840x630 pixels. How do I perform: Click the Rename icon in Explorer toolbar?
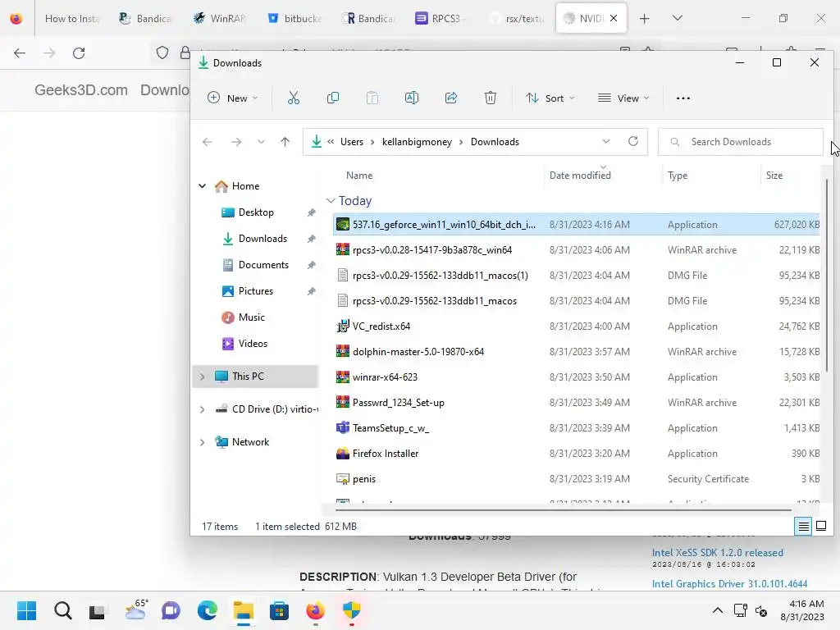(x=412, y=98)
